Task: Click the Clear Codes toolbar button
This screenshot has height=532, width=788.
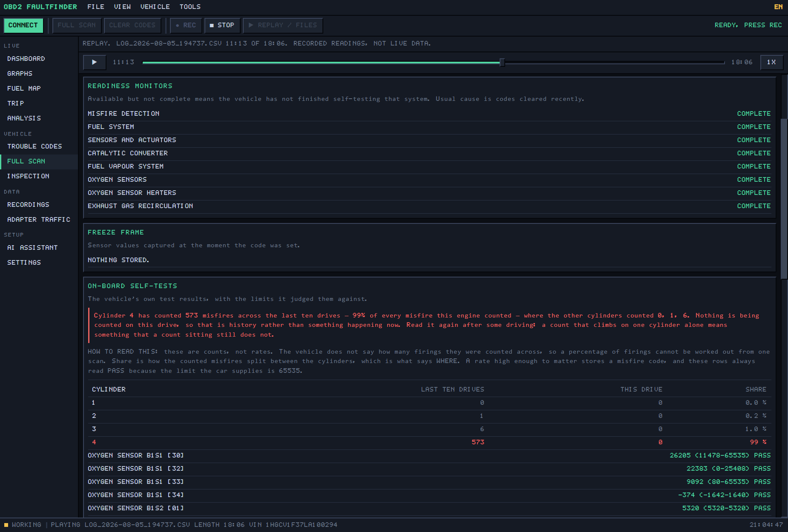Action: pyautogui.click(x=132, y=26)
